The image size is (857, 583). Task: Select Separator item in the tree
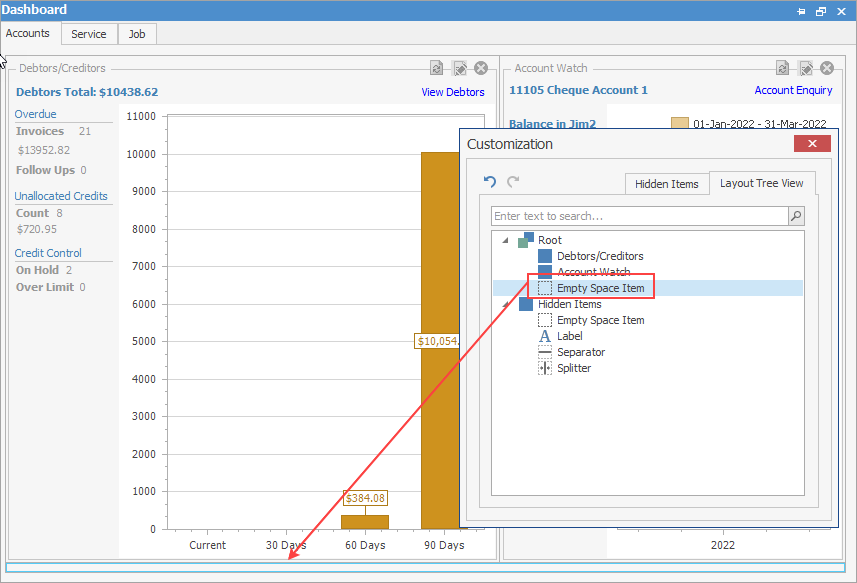[x=580, y=352]
